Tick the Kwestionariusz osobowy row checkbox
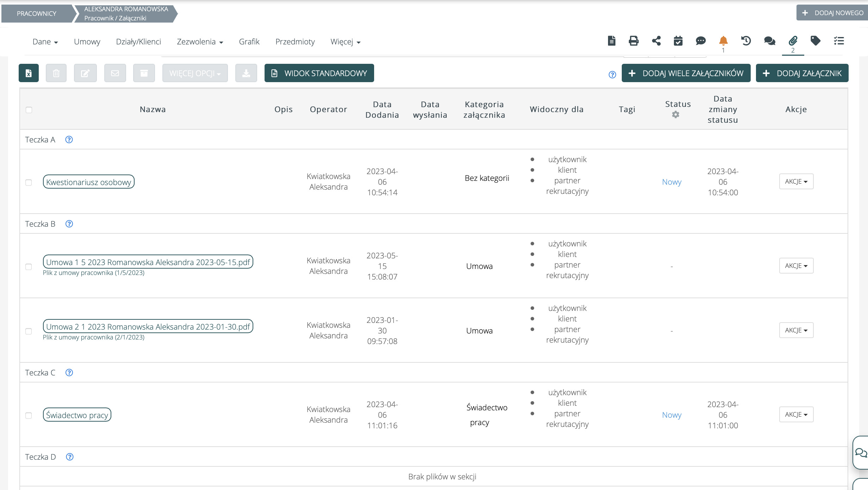Image resolution: width=868 pixels, height=490 pixels. (x=29, y=183)
